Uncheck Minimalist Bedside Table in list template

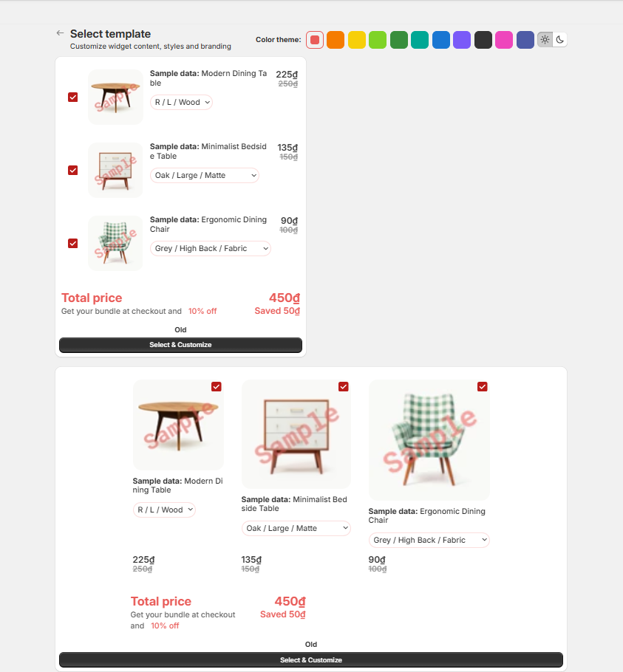pyautogui.click(x=73, y=171)
